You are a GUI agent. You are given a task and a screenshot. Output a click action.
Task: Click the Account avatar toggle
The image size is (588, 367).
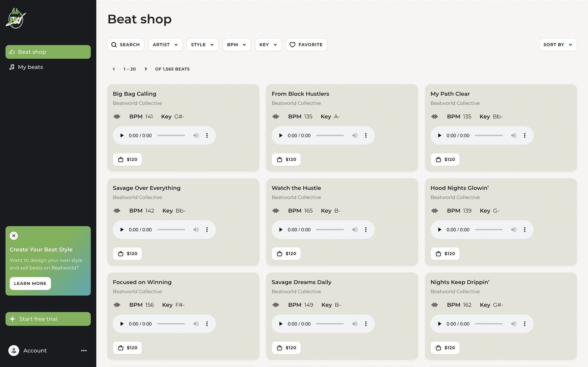13,351
